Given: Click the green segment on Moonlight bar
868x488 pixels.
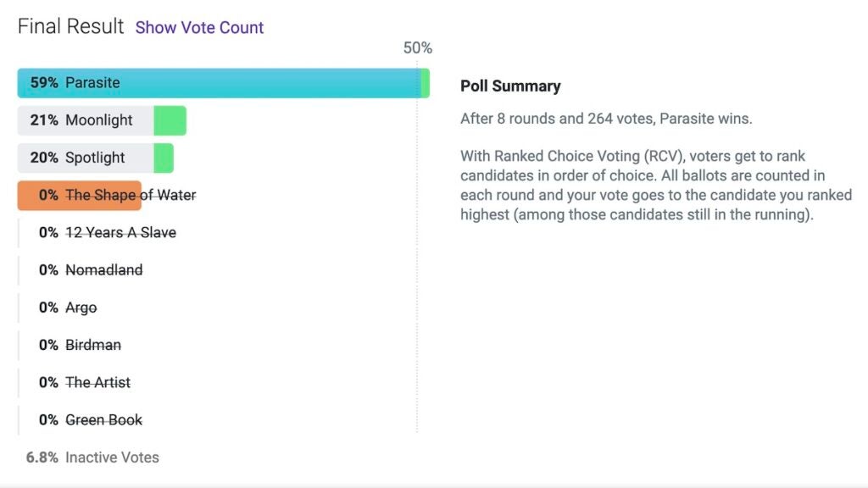Looking at the screenshot, I should point(170,120).
